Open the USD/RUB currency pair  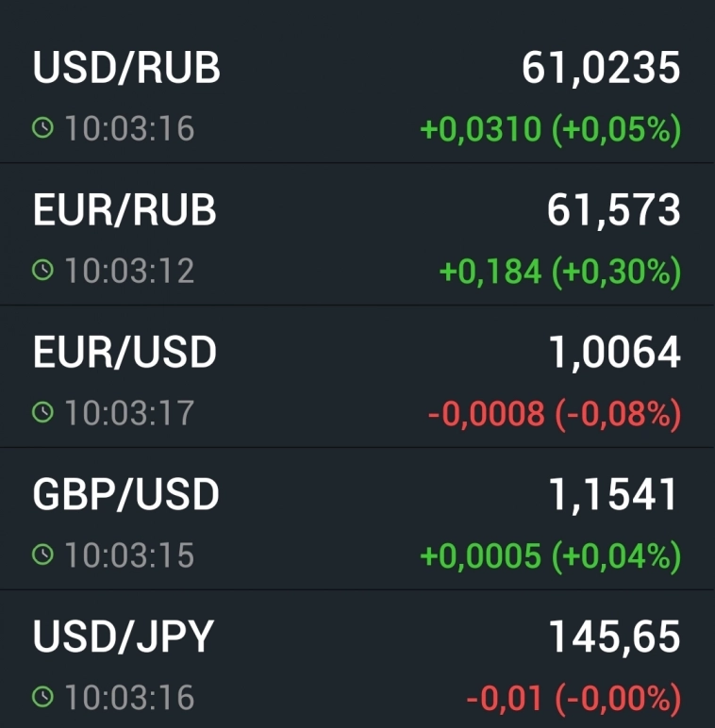[x=126, y=68]
